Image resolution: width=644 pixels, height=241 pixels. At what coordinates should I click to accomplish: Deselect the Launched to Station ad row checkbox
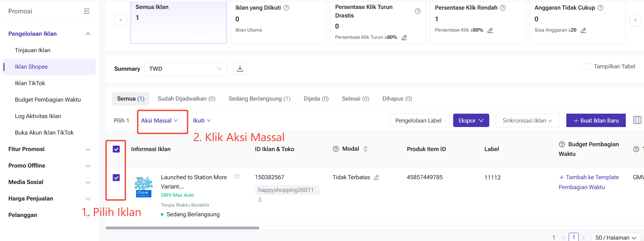pyautogui.click(x=116, y=177)
